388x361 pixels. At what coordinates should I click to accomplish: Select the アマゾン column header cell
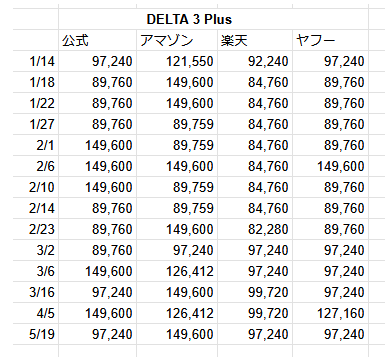[x=177, y=40]
